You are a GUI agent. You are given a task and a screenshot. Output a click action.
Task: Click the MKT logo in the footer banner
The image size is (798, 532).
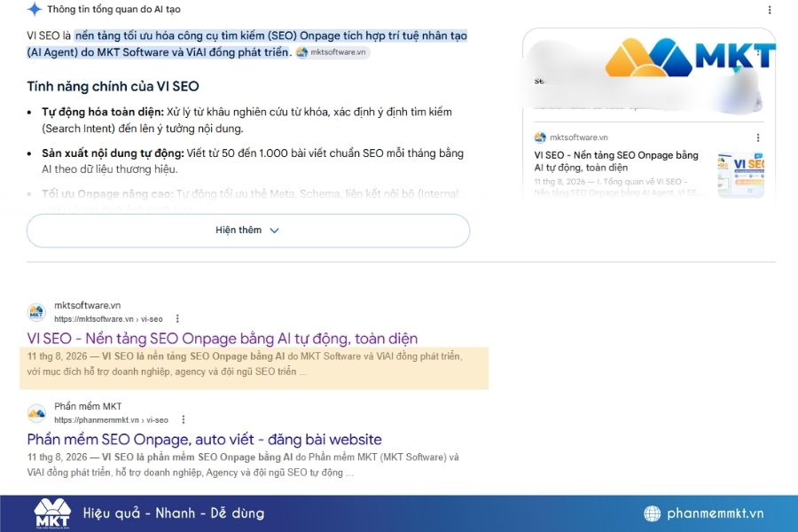(52, 513)
